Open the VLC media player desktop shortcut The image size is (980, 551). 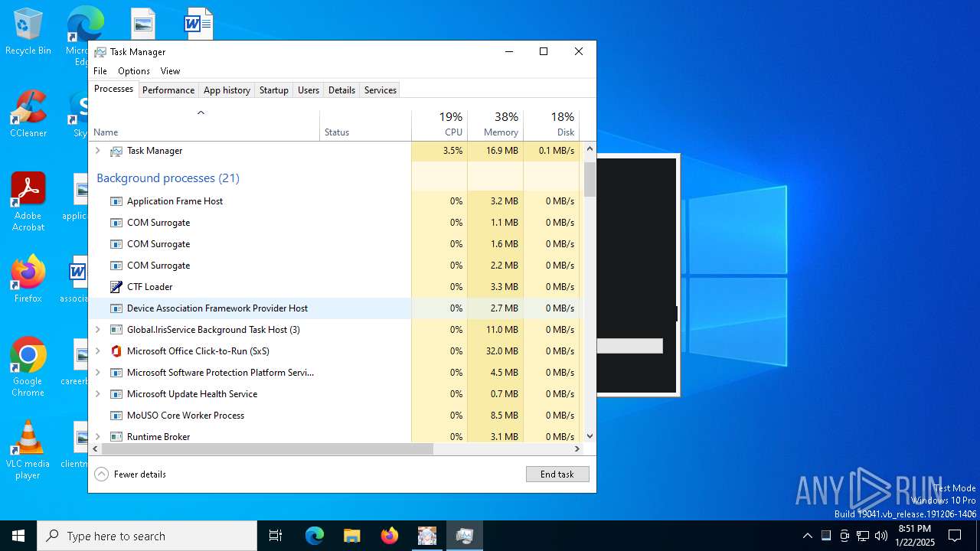pyautogui.click(x=28, y=450)
